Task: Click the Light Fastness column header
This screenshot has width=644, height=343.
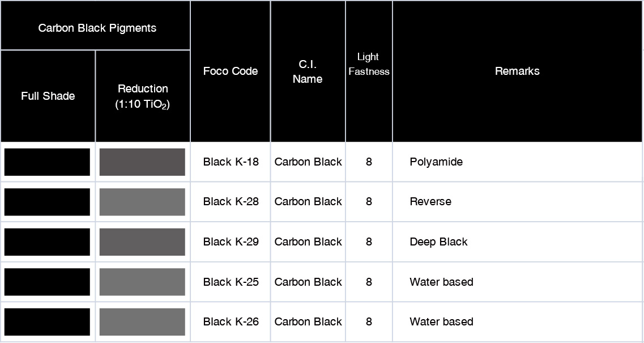Action: (369, 64)
